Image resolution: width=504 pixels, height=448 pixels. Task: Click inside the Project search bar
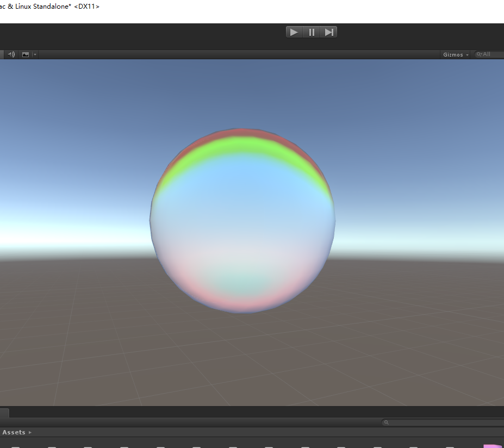pos(435,422)
